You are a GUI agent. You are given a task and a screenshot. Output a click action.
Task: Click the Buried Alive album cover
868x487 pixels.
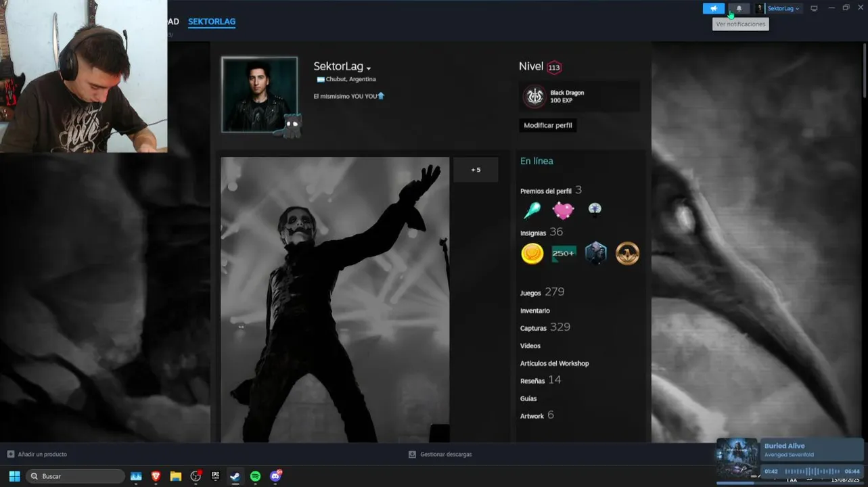click(737, 459)
